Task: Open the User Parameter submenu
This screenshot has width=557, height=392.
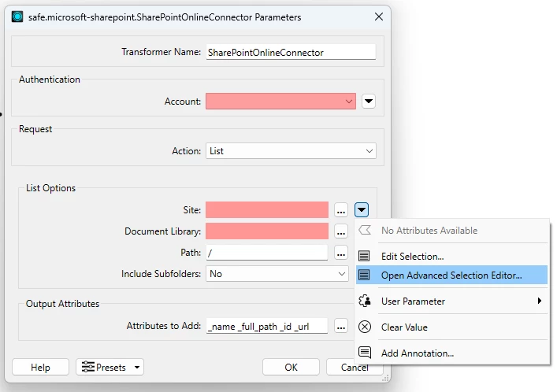Action: point(452,301)
